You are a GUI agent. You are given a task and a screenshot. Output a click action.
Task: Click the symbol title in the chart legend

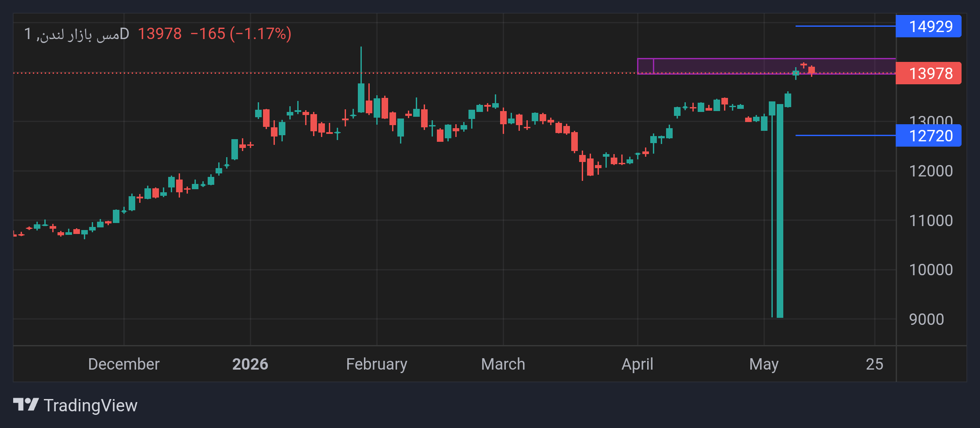click(76, 34)
